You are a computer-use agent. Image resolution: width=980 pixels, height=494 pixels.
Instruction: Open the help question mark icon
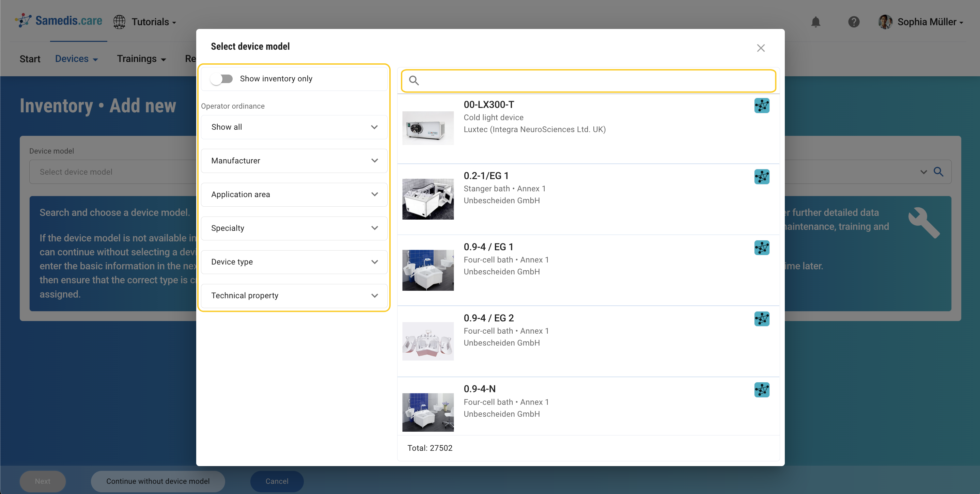[x=853, y=22]
